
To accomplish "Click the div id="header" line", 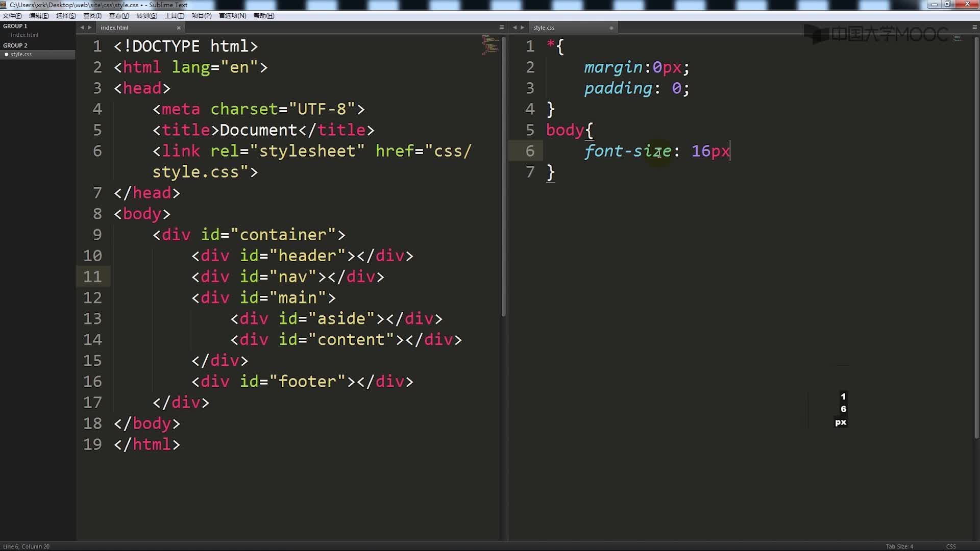I will click(302, 256).
